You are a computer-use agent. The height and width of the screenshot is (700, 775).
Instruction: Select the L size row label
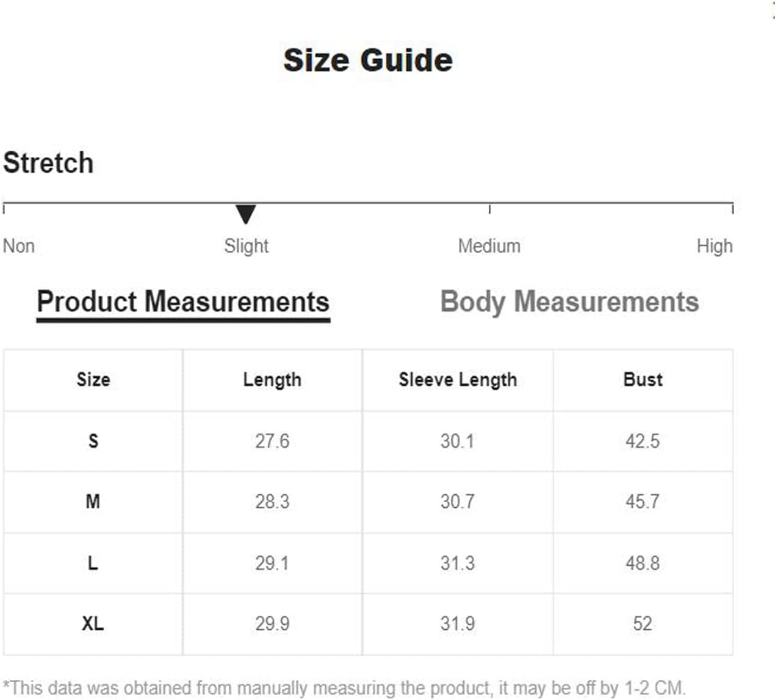pos(93,563)
